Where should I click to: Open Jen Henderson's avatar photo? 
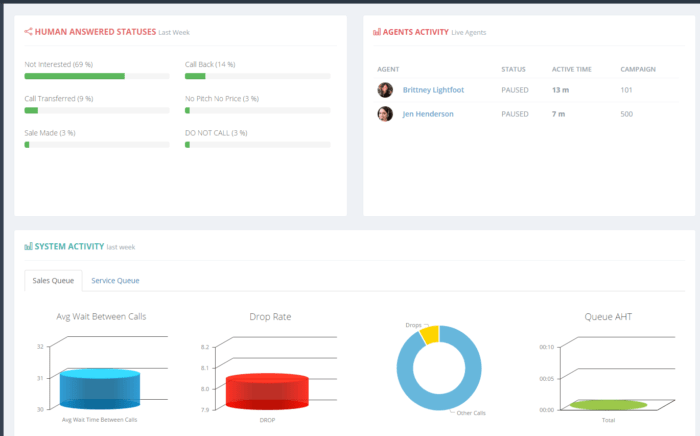coord(385,114)
